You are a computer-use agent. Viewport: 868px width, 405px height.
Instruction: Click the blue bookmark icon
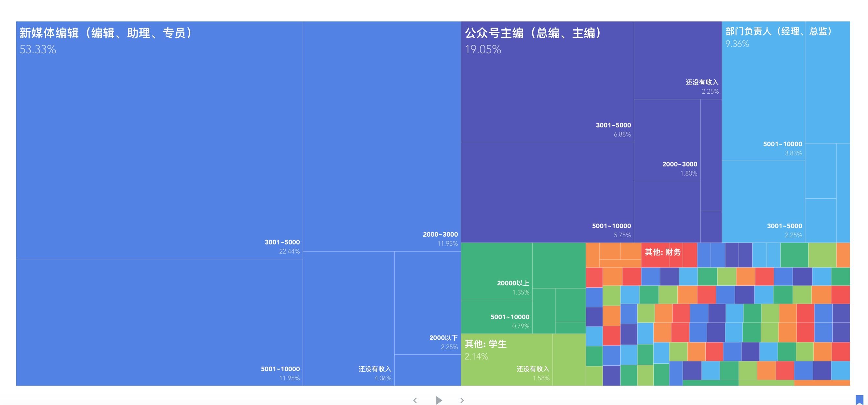click(859, 400)
